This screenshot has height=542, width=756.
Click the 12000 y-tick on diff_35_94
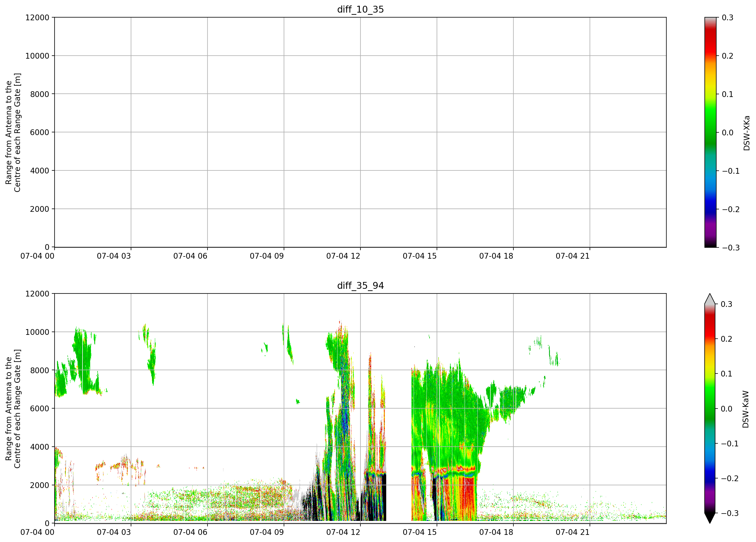tap(37, 293)
